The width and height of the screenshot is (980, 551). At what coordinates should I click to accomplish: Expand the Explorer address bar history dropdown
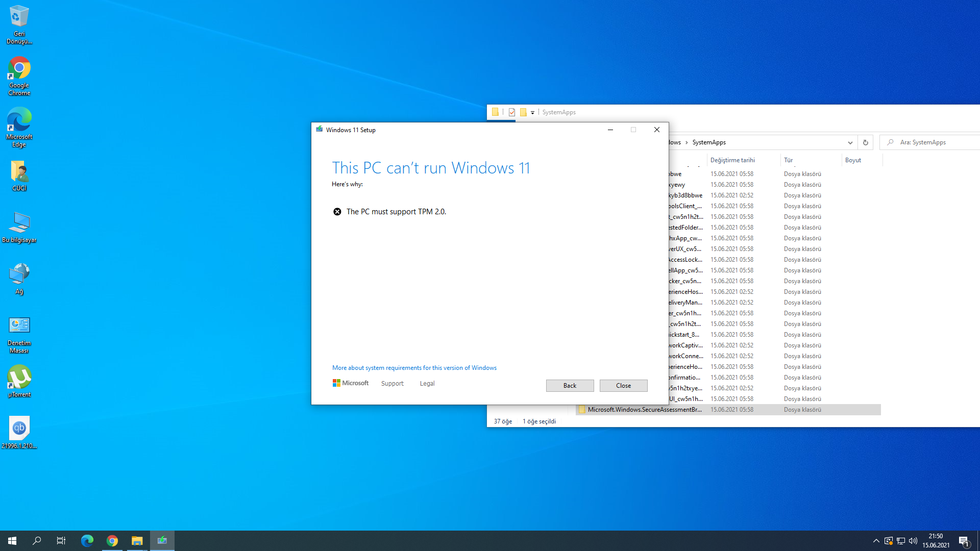click(850, 142)
